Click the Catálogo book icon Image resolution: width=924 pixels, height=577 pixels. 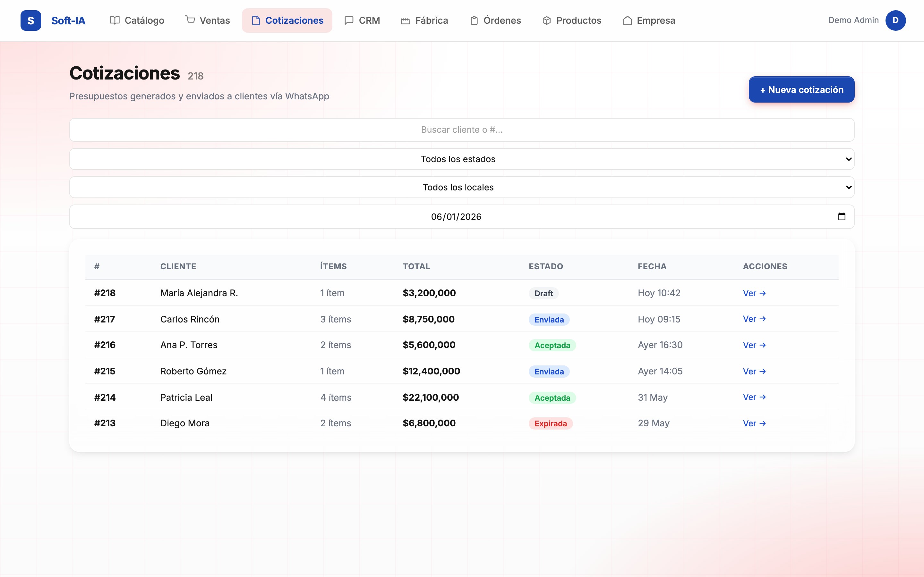tap(115, 21)
